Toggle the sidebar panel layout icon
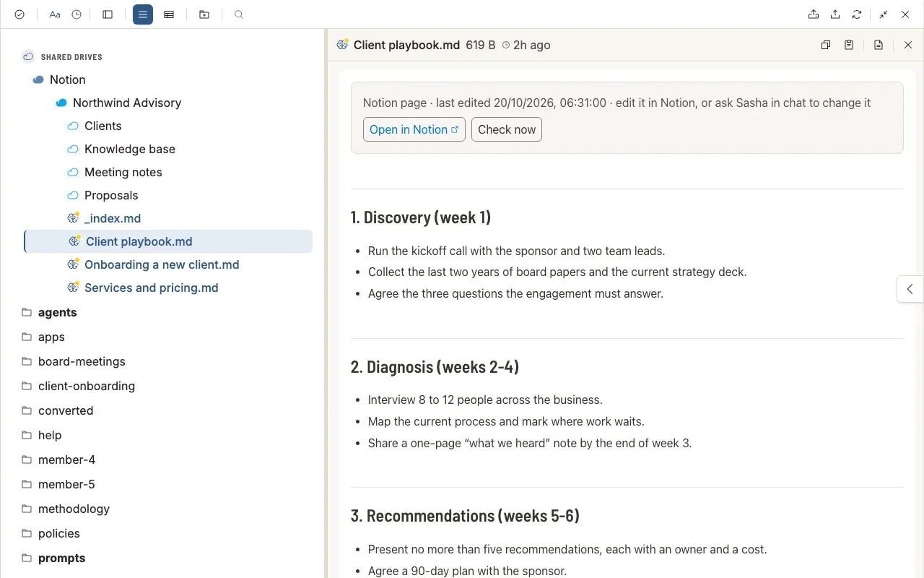This screenshot has height=578, width=924. (108, 14)
